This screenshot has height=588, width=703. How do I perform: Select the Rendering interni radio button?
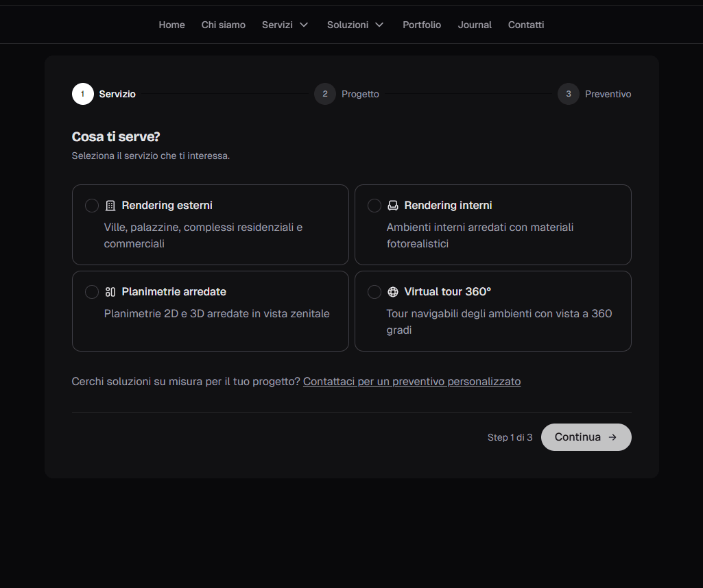[374, 206]
